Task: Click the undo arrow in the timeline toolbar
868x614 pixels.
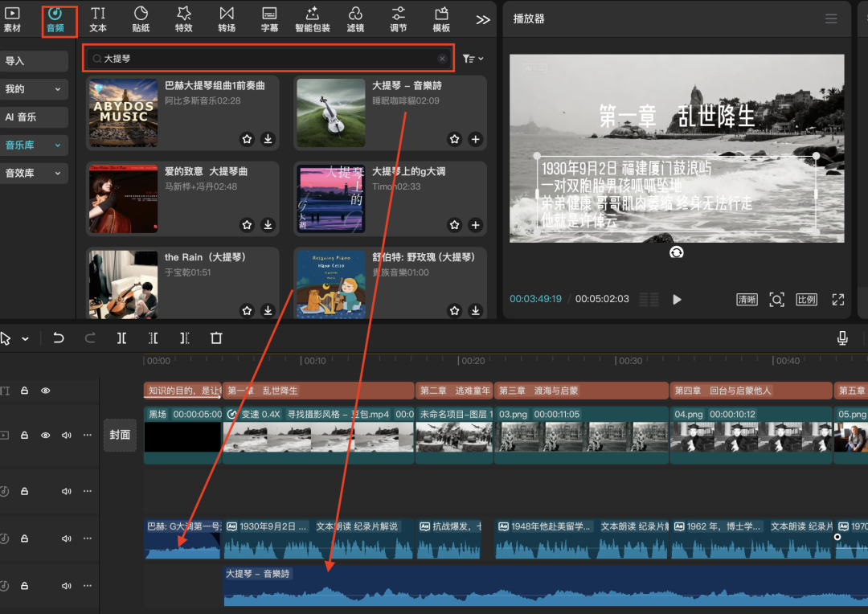Action: click(59, 338)
